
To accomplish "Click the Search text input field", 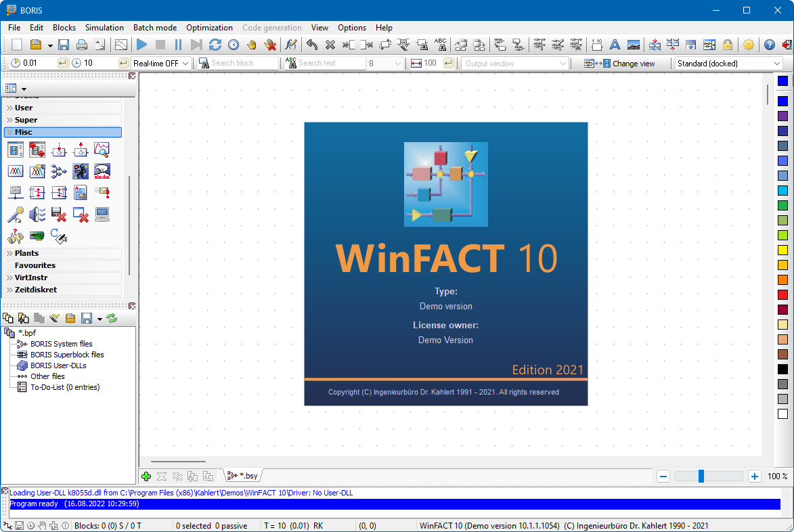I will click(x=331, y=63).
